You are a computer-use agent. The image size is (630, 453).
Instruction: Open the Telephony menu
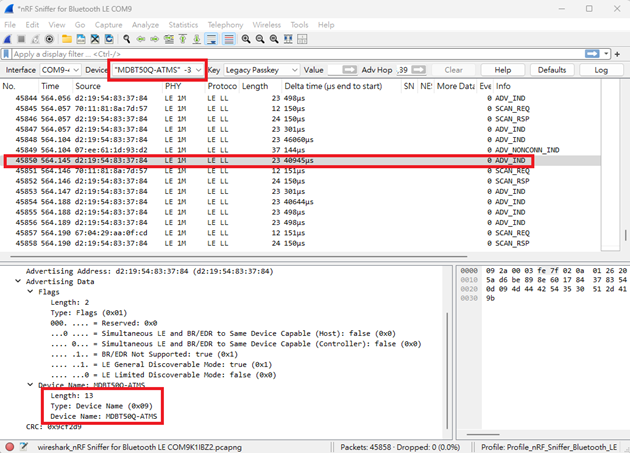225,24
